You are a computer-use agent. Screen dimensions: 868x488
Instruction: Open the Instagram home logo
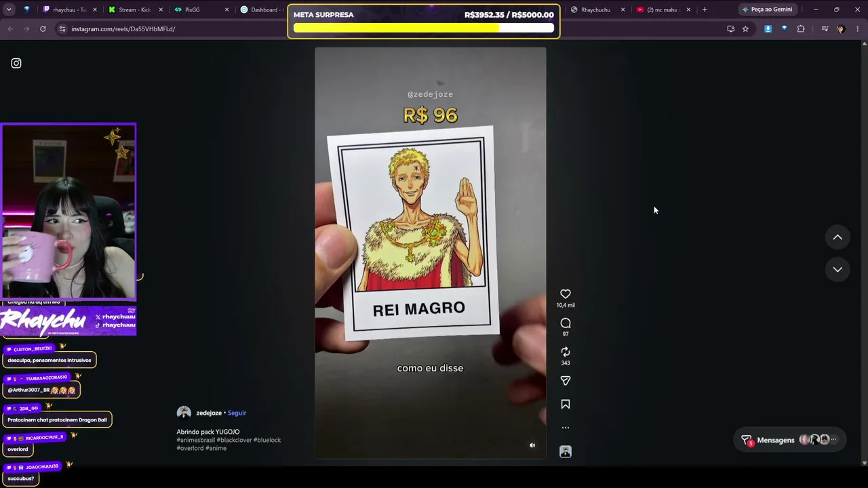[x=16, y=63]
